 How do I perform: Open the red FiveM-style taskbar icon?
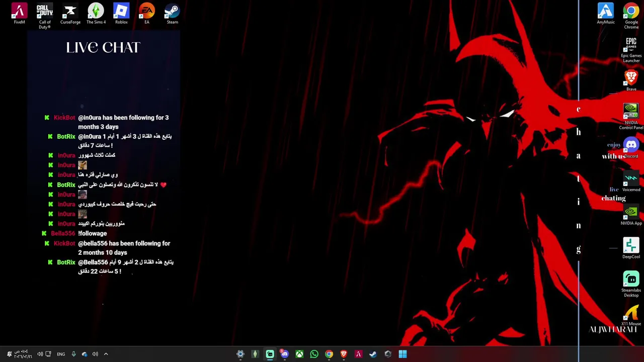click(358, 354)
